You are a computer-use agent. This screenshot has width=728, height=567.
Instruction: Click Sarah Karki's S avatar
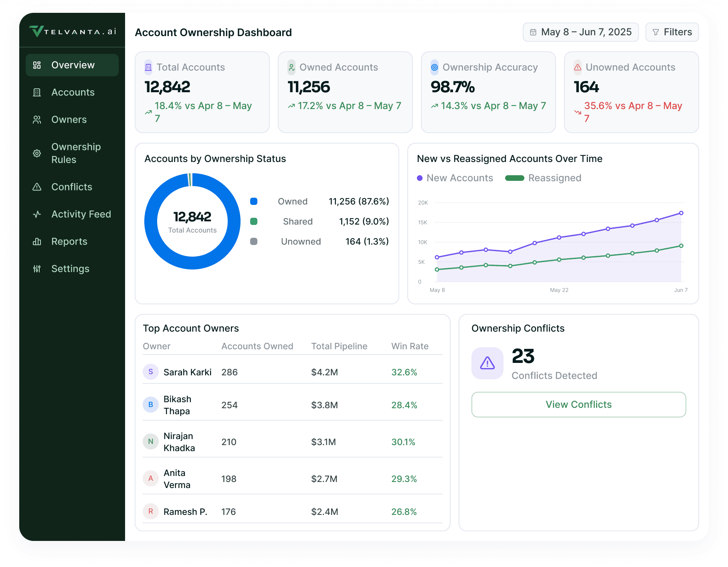tap(151, 372)
